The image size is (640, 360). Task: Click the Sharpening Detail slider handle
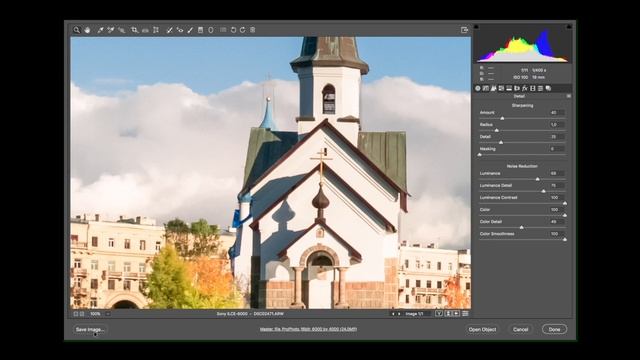click(501, 142)
